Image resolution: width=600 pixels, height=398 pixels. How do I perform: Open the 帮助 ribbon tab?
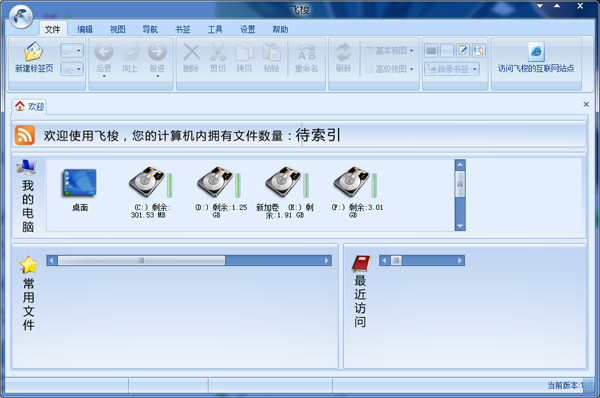pyautogui.click(x=280, y=29)
